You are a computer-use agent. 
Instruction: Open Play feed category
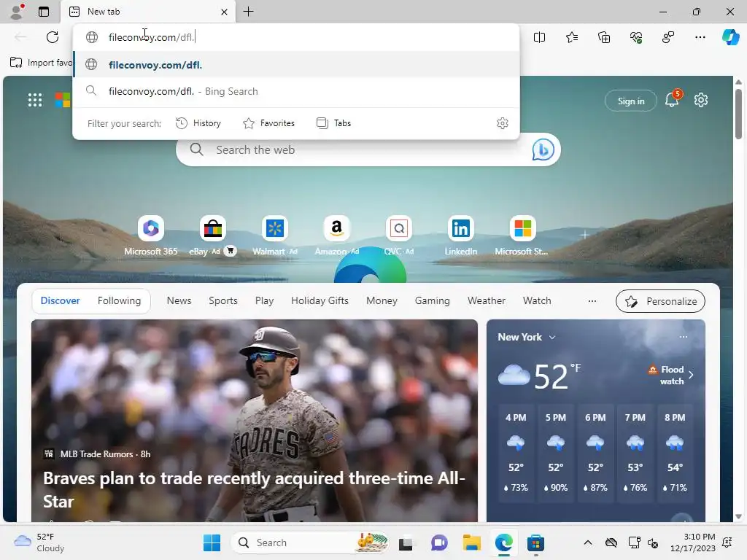point(264,301)
